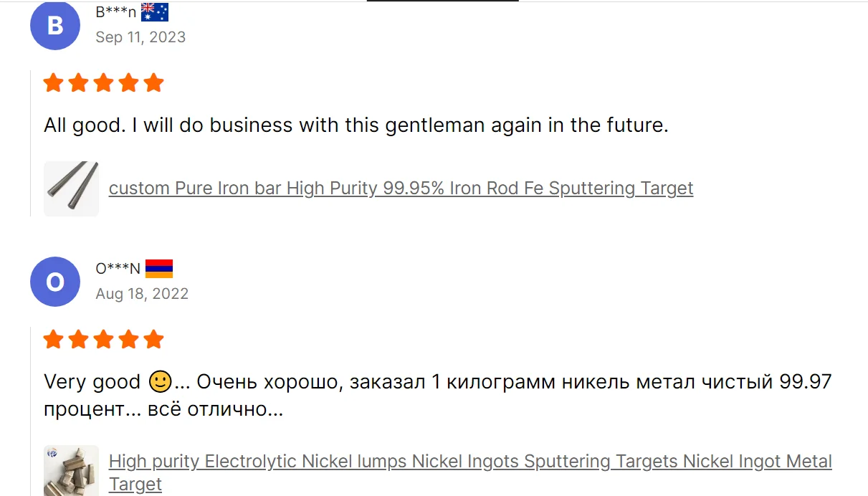Open the Pure Iron bar Sputtering Target link
Image resolution: width=868 pixels, height=496 pixels.
(x=401, y=189)
